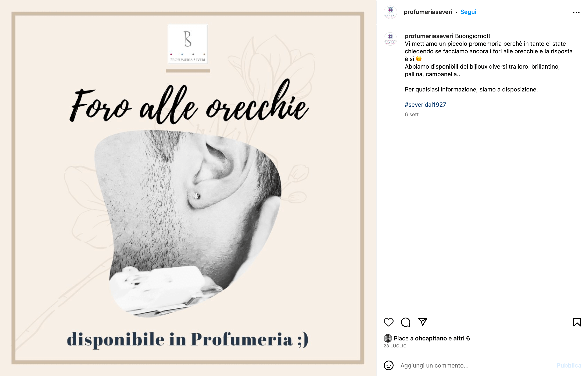Click the profumeriaseveri avatar beside the caption

390,39
